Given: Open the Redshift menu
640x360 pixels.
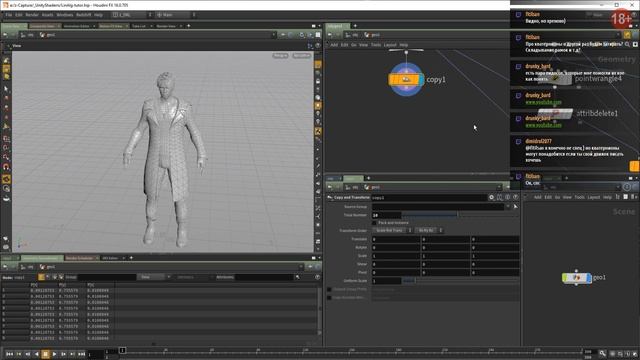Looking at the screenshot, I should click(84, 15).
